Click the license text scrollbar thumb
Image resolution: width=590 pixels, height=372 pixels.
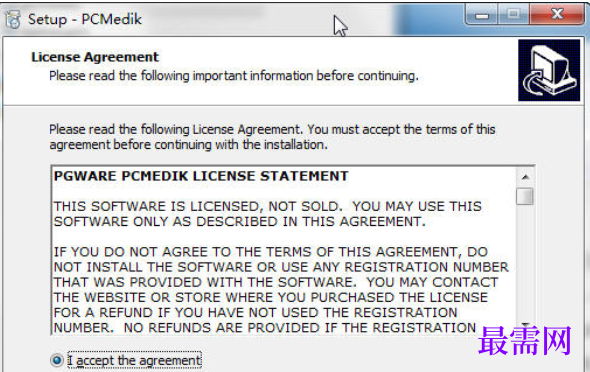pos(525,196)
